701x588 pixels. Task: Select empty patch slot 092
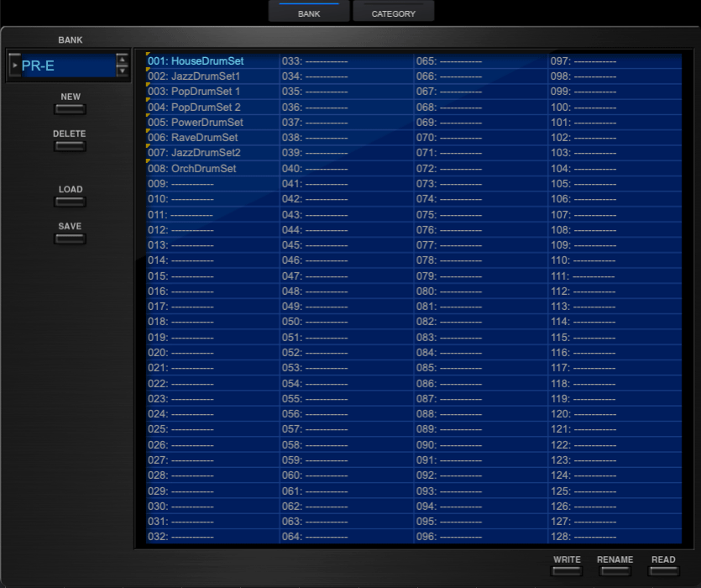481,475
